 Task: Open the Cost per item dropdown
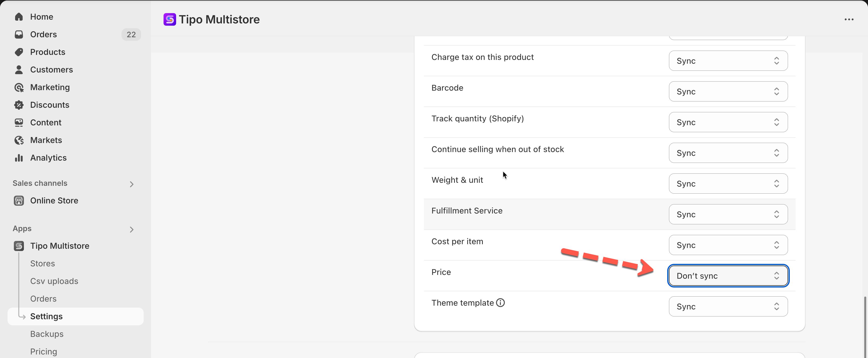728,245
